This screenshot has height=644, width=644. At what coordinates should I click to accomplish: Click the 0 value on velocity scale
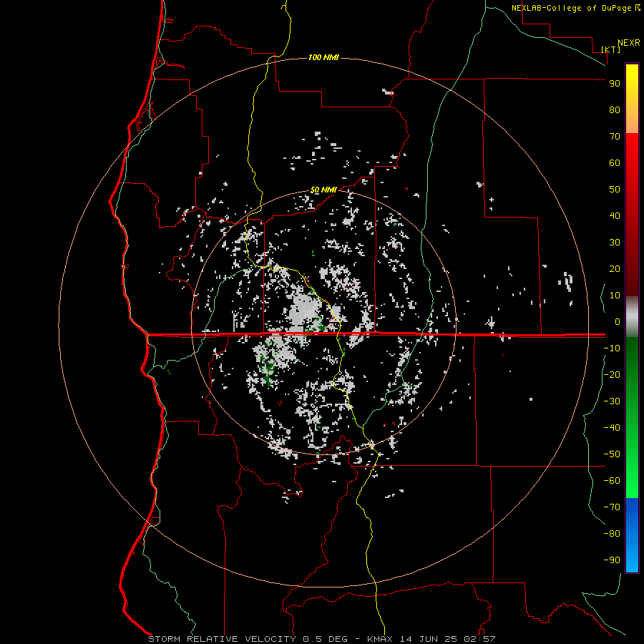(618, 321)
